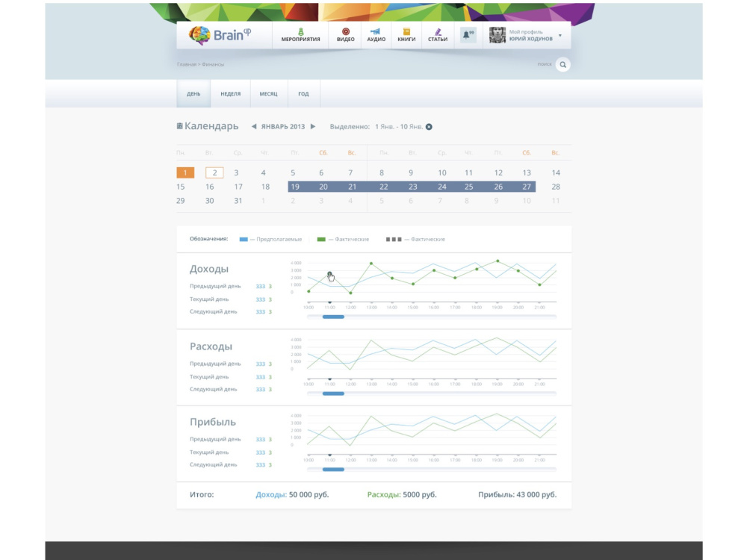Screen dimensions: 747x560
Task: Select the Год tab
Action: tap(303, 94)
